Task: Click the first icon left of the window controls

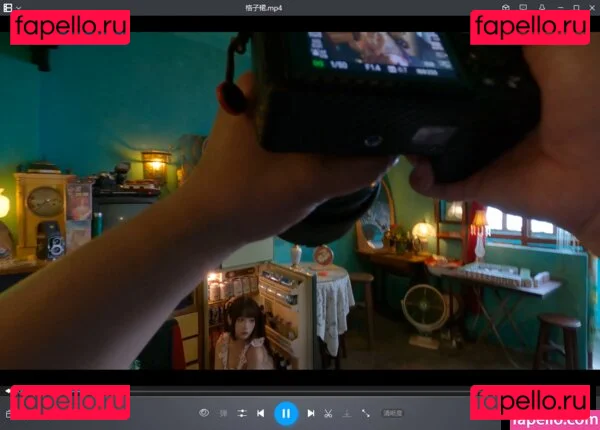Action: [x=507, y=8]
